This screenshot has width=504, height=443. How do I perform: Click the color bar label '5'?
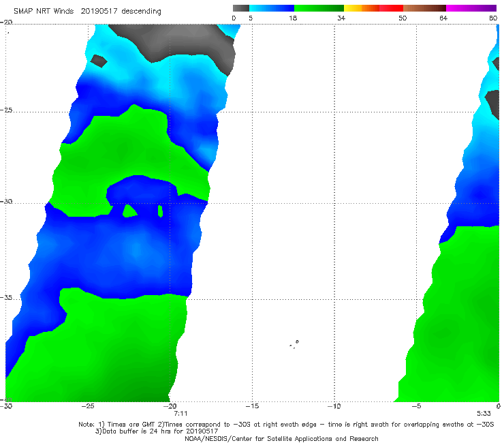pyautogui.click(x=251, y=18)
